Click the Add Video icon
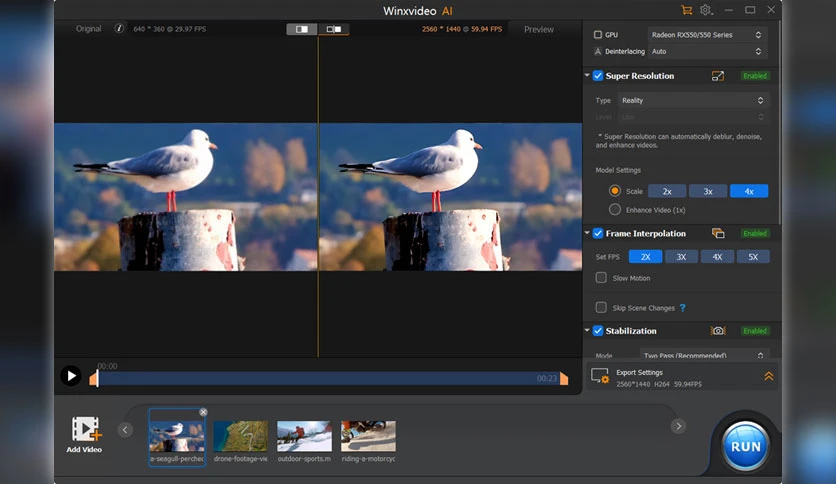Image resolution: width=836 pixels, height=484 pixels. click(x=84, y=429)
